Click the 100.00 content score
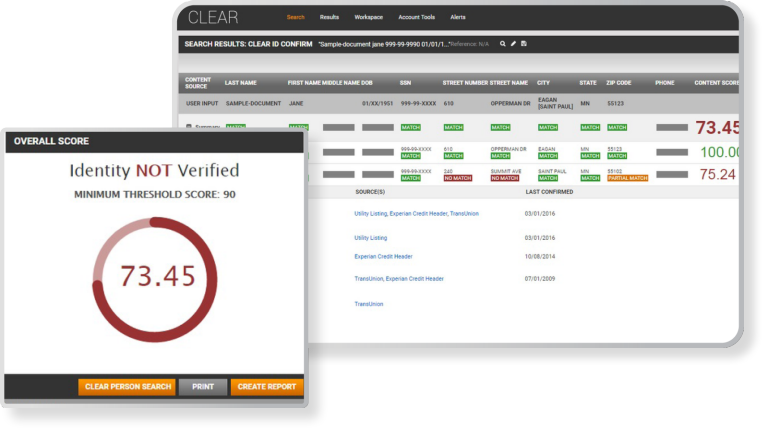The width and height of the screenshot is (768, 432). tap(719, 152)
